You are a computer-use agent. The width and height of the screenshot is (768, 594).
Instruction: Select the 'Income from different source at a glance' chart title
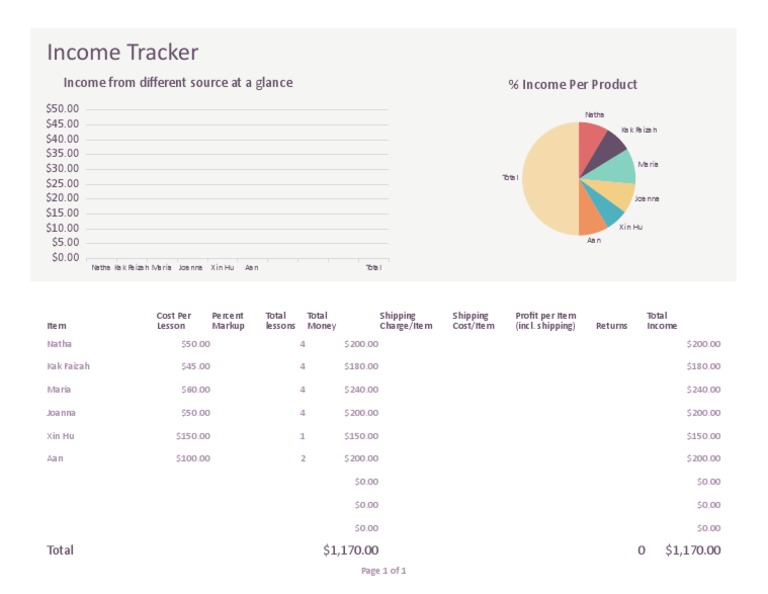pyautogui.click(x=178, y=83)
